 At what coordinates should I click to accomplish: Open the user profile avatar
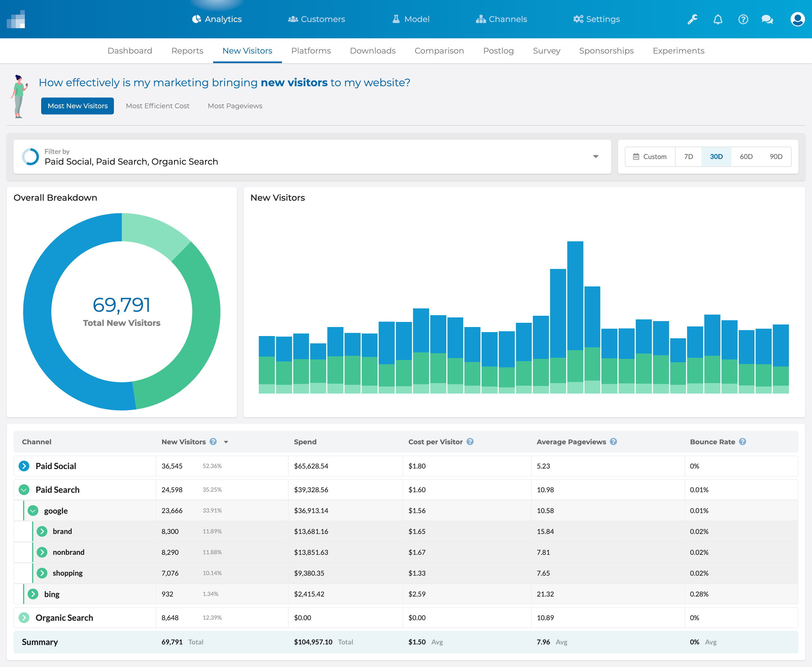click(797, 19)
